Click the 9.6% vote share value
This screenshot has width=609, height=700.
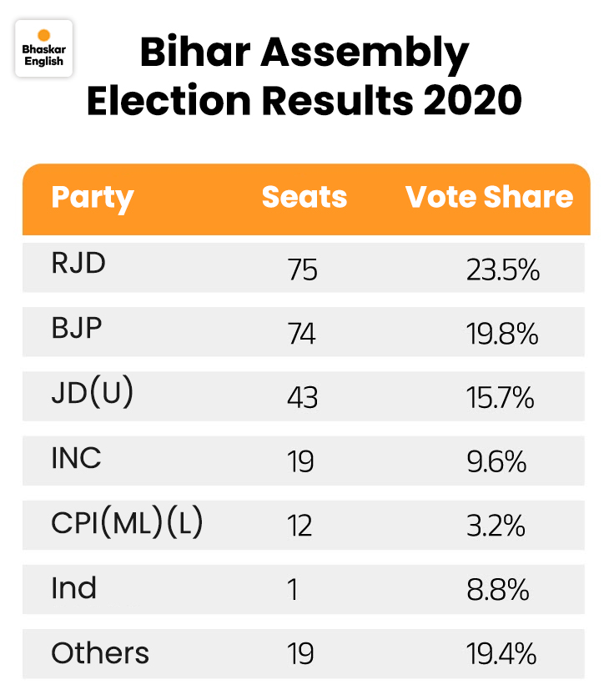click(x=497, y=462)
